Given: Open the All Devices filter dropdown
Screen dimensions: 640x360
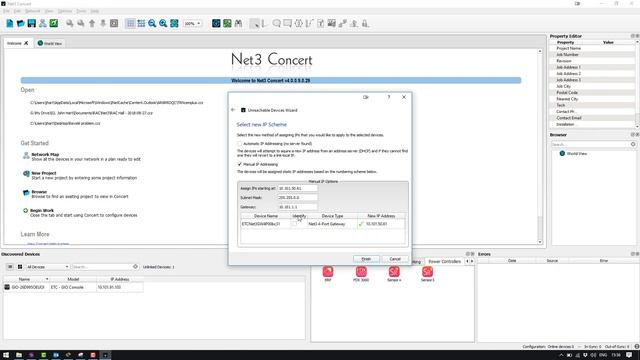Looking at the screenshot, I should tap(47, 267).
